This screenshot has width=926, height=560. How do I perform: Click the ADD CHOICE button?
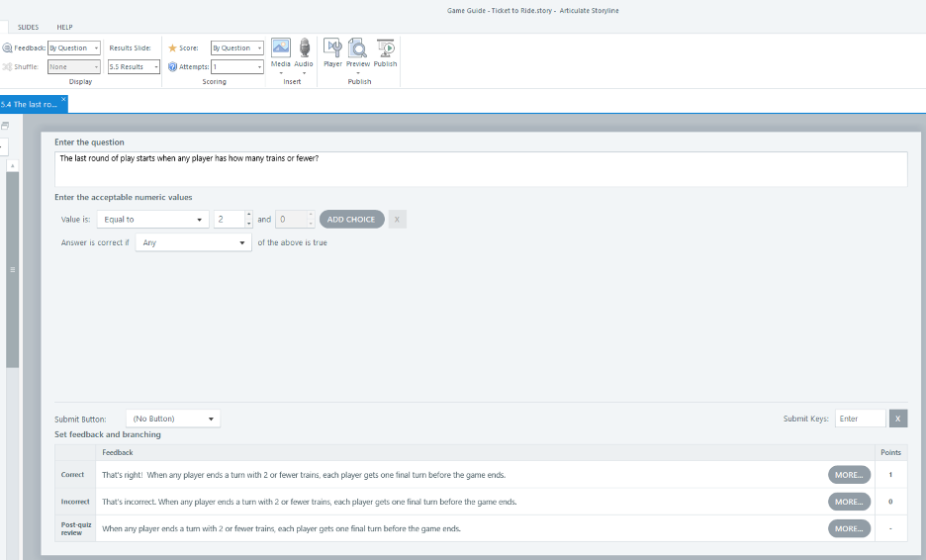351,220
